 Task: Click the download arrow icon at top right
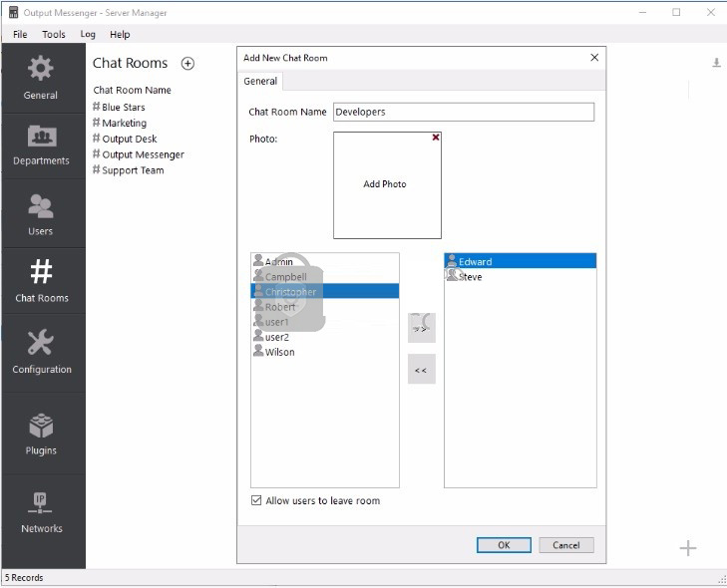716,63
